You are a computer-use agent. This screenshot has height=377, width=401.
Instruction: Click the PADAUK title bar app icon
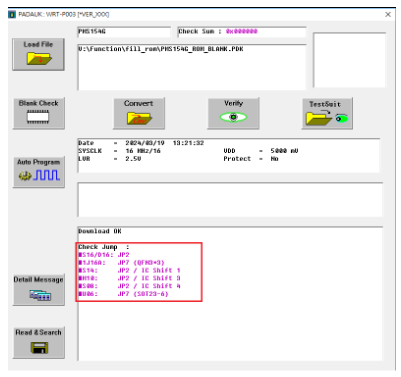click(12, 15)
